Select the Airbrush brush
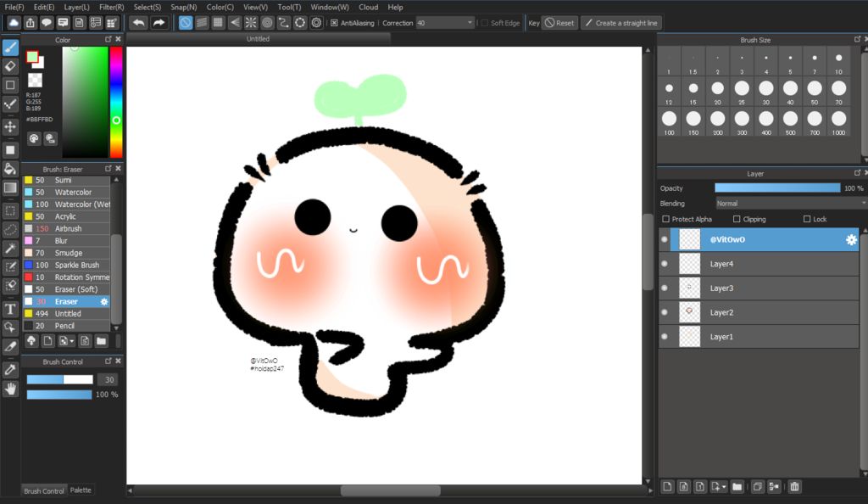The image size is (868, 504). pos(66,229)
